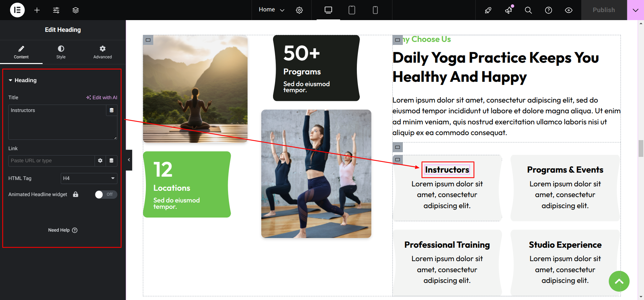This screenshot has height=300, width=644.
Task: Toggle Animated Headline widget switch
Action: [106, 194]
